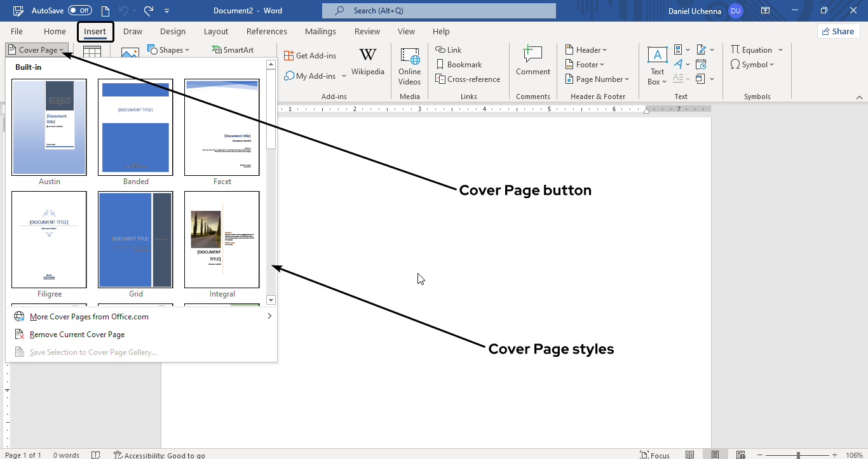Select the Banded cover page thumbnail
Viewport: 868px width, 459px height.
pyautogui.click(x=135, y=127)
